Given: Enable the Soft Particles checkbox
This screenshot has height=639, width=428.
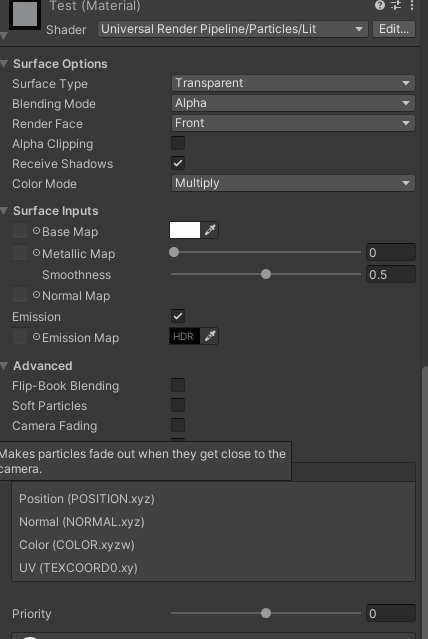Looking at the screenshot, I should pyautogui.click(x=178, y=405).
